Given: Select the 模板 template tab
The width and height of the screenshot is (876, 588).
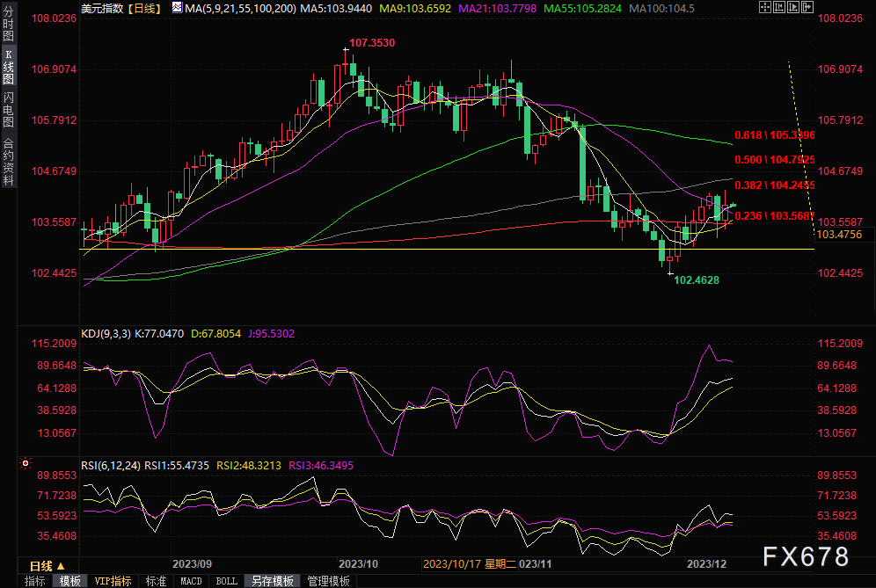Looking at the screenshot, I should [70, 581].
